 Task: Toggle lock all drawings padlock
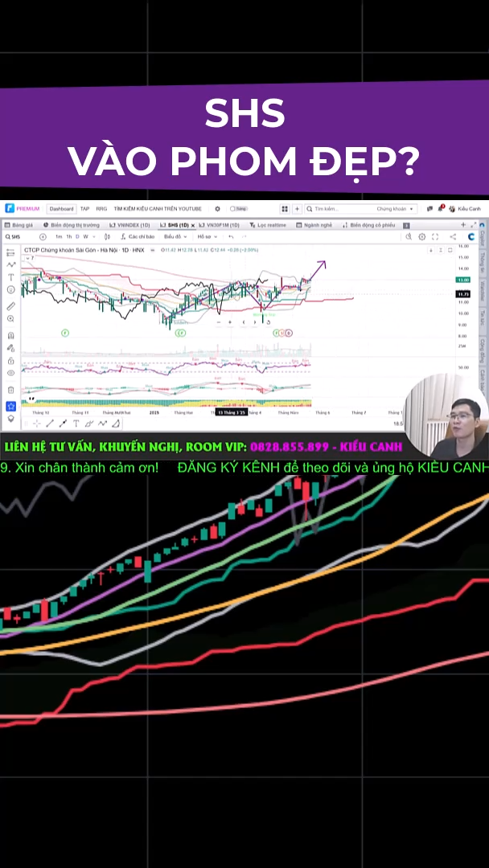coord(10,360)
